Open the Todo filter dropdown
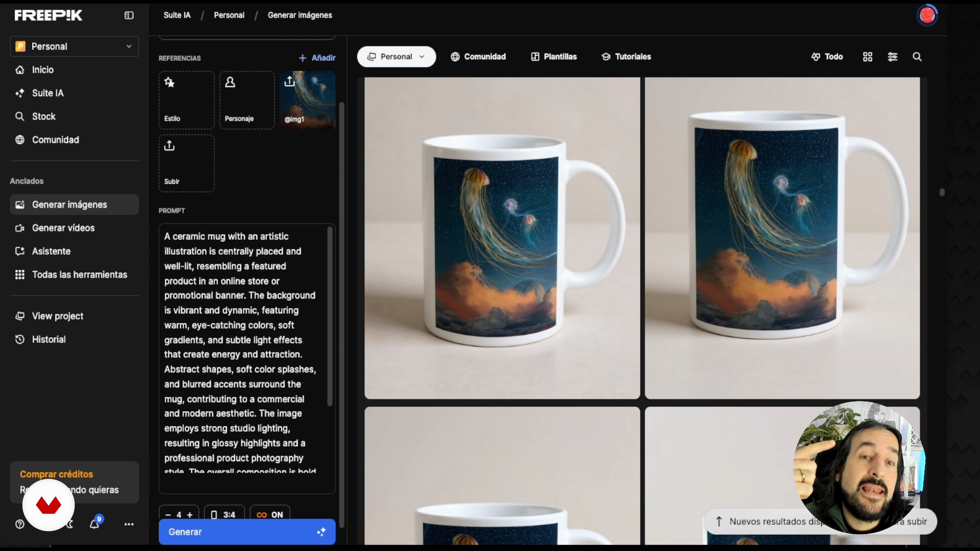Image resolution: width=980 pixels, height=551 pixels. [827, 57]
